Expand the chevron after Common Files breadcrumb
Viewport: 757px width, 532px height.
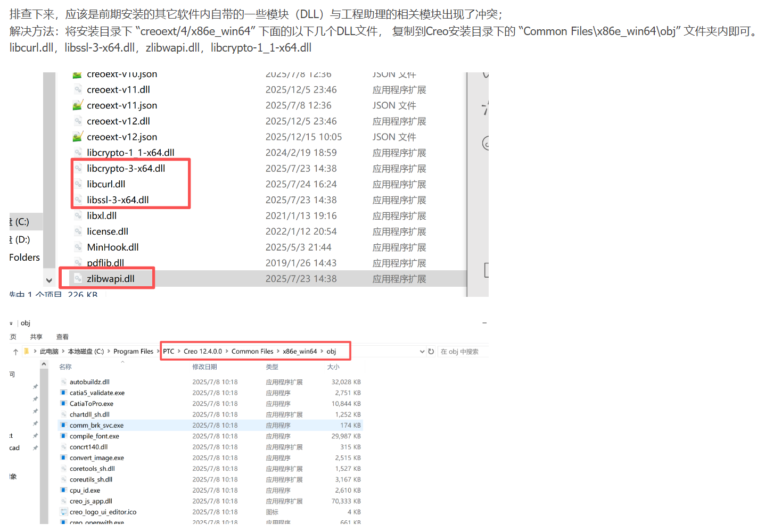278,352
